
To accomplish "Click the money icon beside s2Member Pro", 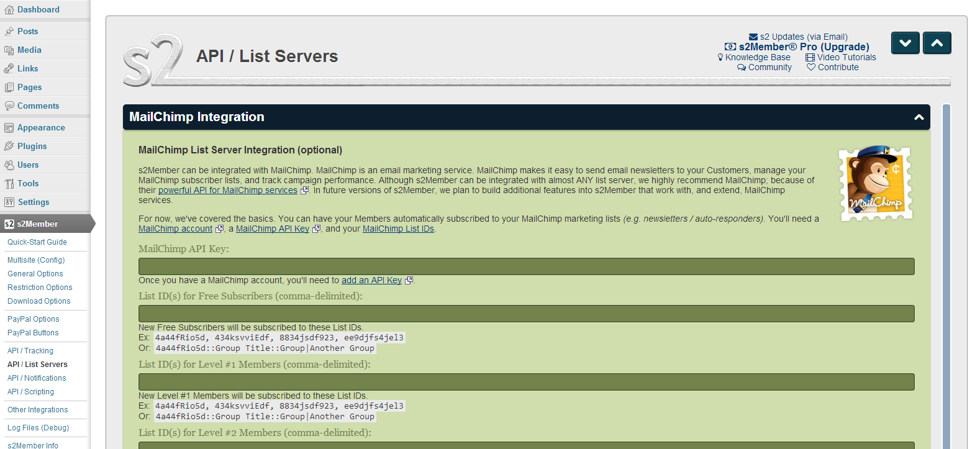I will click(730, 47).
